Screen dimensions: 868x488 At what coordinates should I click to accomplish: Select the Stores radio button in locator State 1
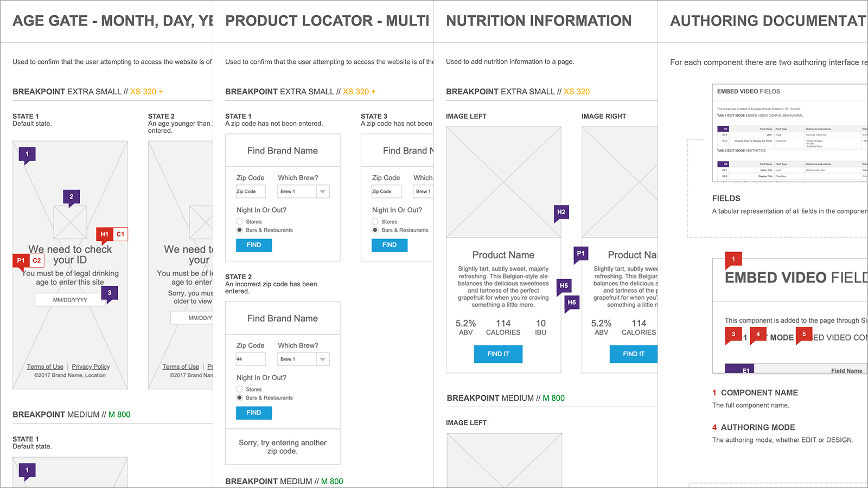tap(239, 221)
